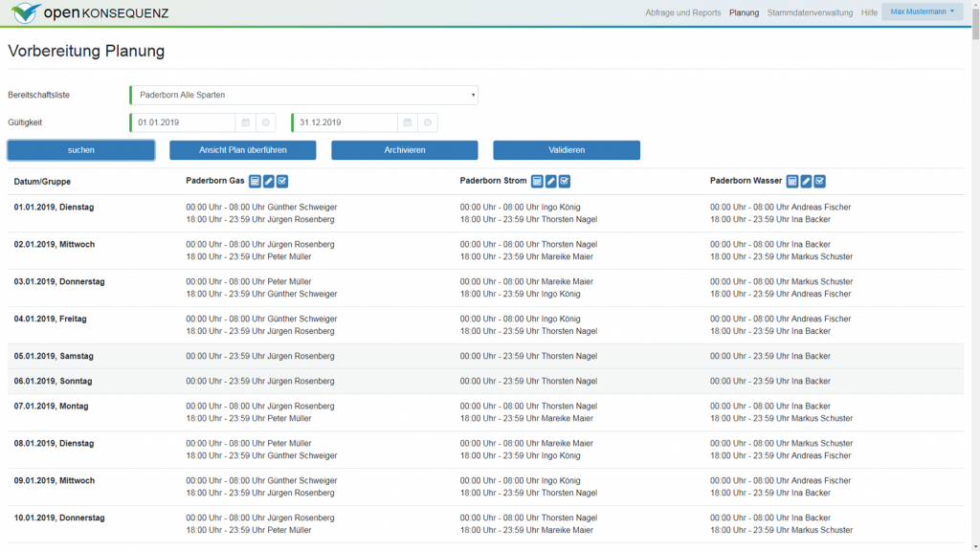Open calendar picker for start date 01.01.2019
The height and width of the screenshot is (551, 980).
(x=246, y=122)
